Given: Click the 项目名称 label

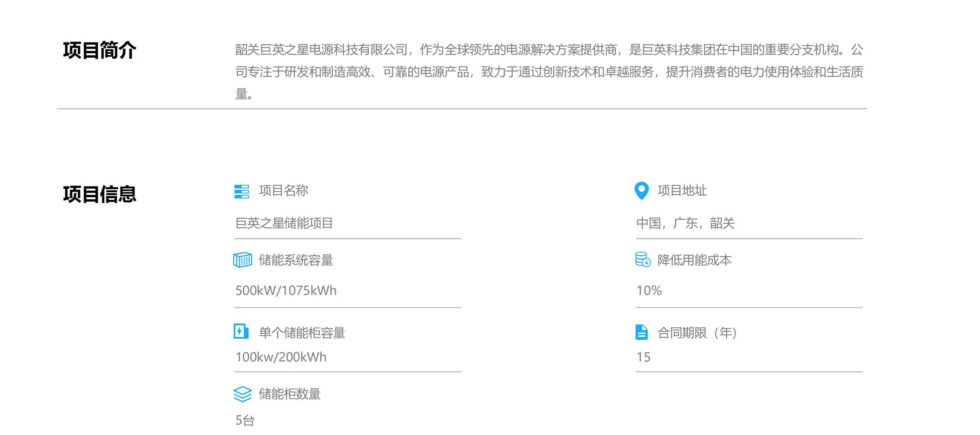Looking at the screenshot, I should pos(283,191).
